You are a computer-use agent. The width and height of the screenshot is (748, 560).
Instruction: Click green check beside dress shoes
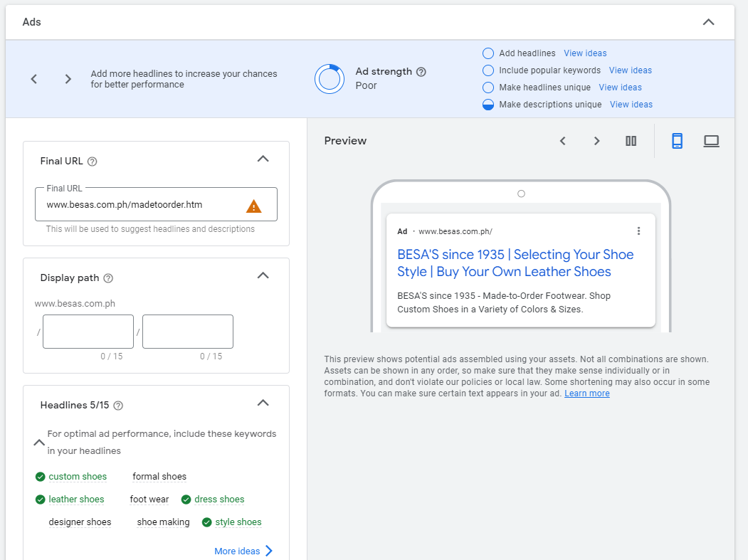coord(186,500)
